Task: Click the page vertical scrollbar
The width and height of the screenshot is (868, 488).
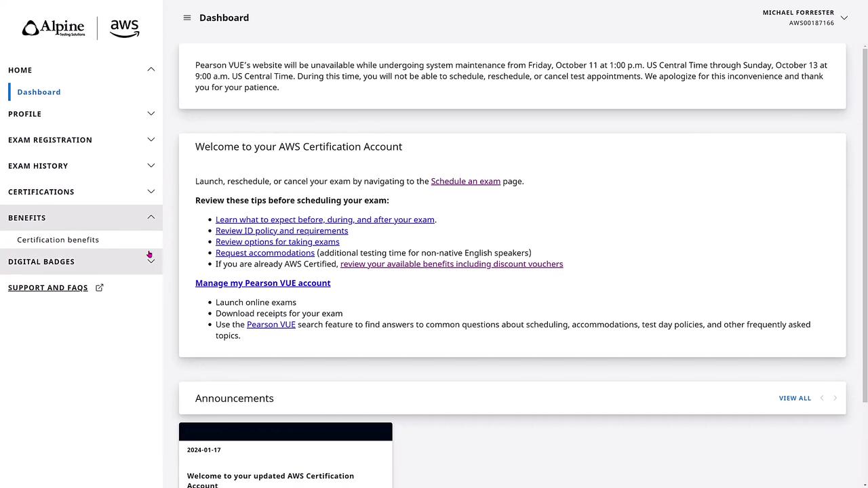Action: [865, 224]
